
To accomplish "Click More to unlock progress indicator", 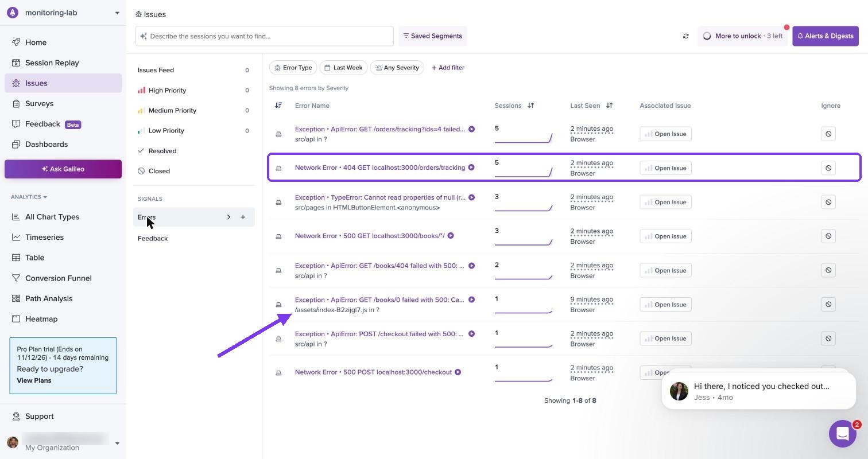I will (742, 36).
